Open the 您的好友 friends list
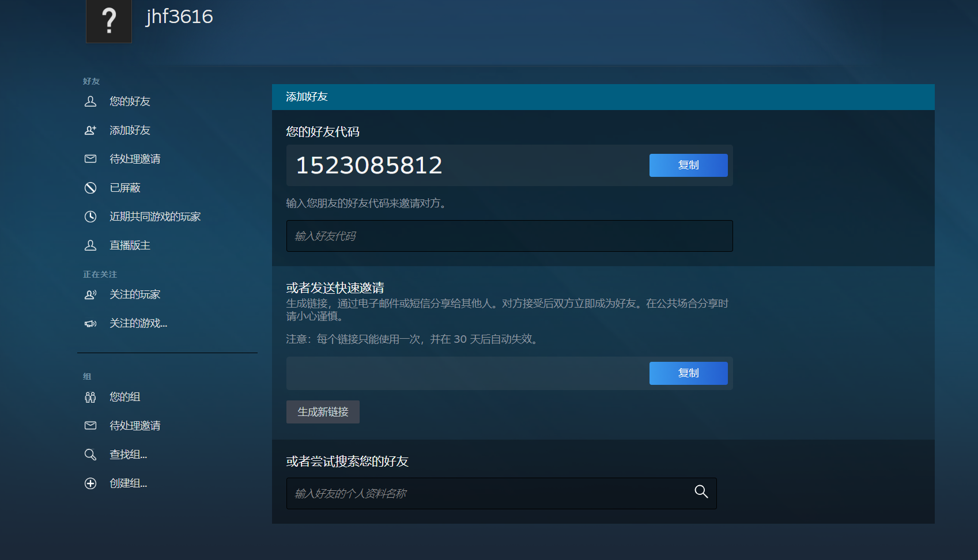 pyautogui.click(x=130, y=101)
